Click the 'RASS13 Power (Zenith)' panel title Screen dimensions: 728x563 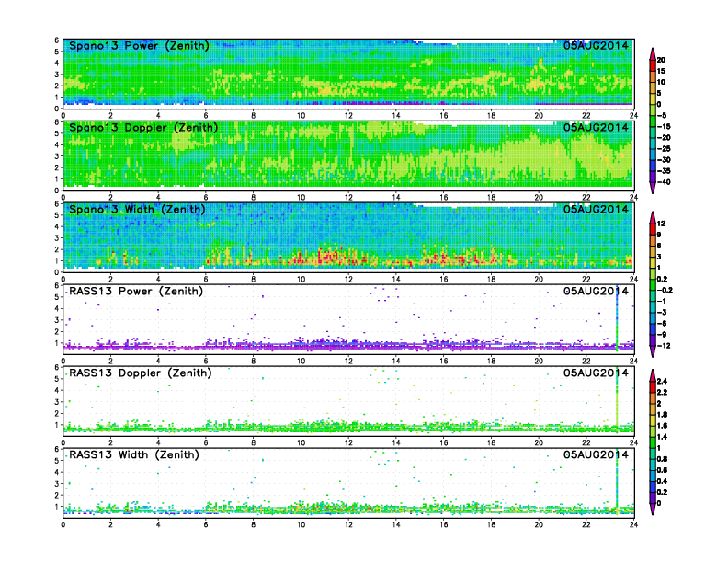(x=136, y=292)
